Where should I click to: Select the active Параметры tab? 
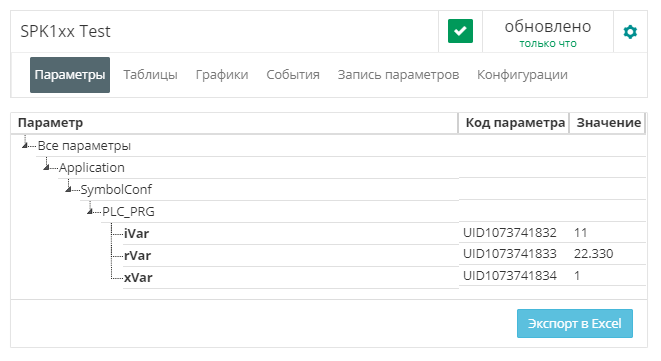[70, 75]
